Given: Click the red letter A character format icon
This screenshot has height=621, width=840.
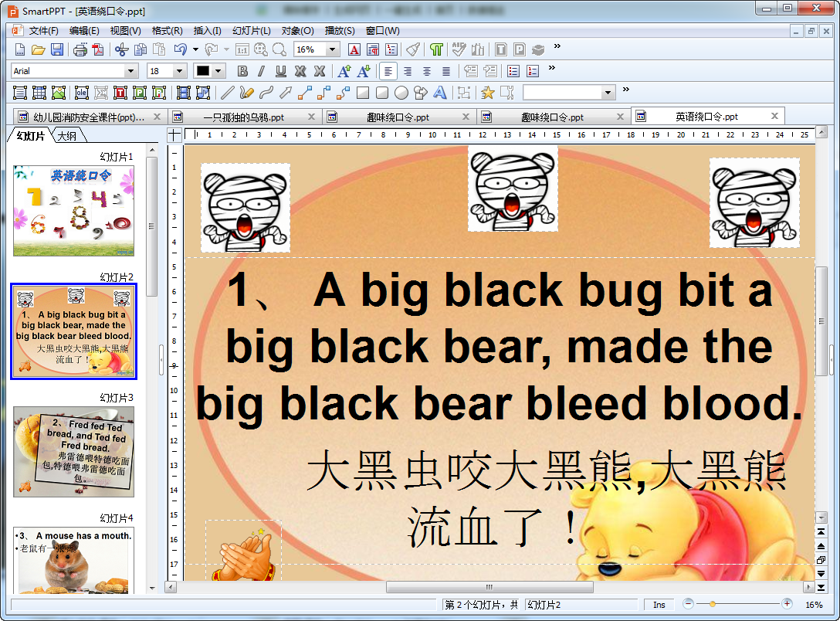Looking at the screenshot, I should click(x=354, y=50).
